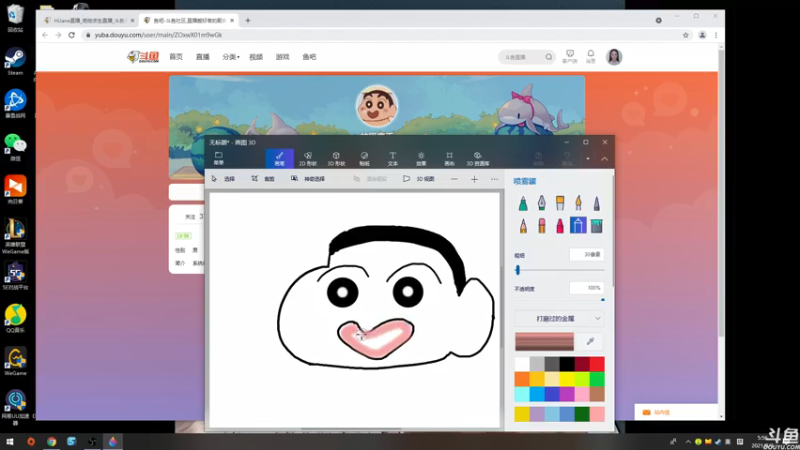Toggle the 3D 视图 view
800x450 pixels.
419,179
